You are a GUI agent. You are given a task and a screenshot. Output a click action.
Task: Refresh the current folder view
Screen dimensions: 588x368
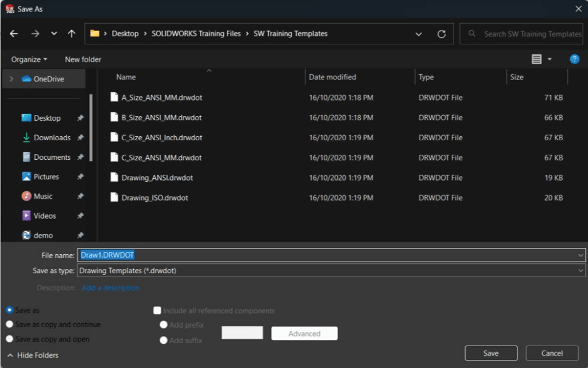pos(442,34)
